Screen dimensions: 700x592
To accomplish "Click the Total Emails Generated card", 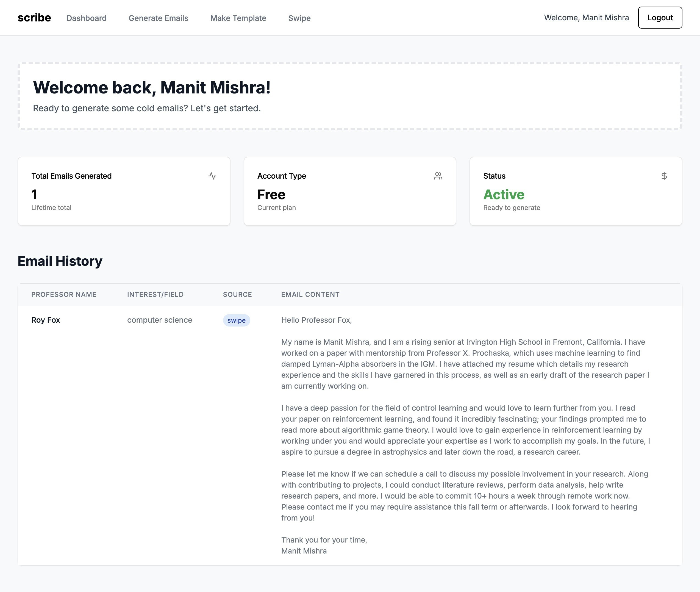I will point(124,191).
